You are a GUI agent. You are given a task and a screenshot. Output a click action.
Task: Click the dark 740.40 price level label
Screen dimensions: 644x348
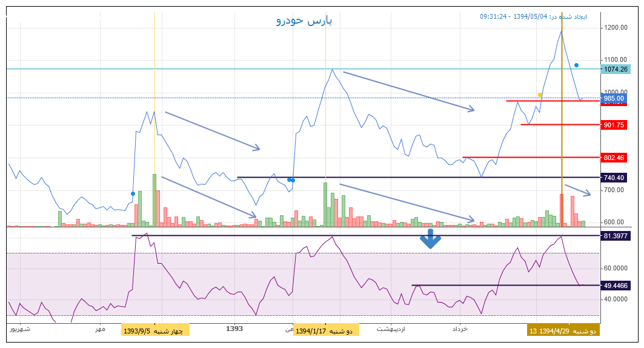[614, 178]
